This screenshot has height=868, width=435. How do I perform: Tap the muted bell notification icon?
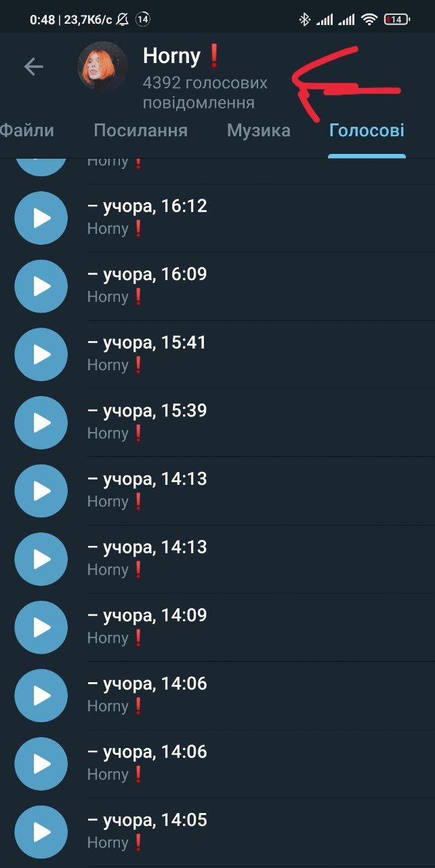[122, 19]
